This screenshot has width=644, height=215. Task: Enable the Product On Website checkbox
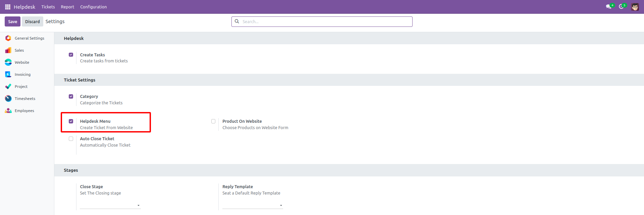tap(213, 121)
